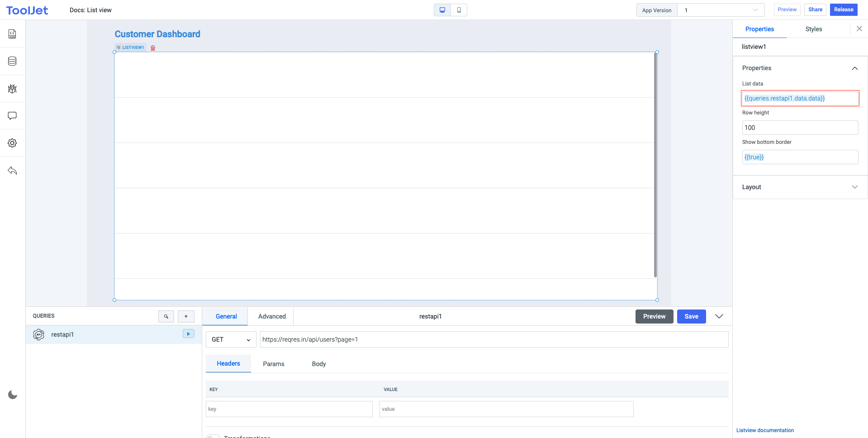The width and height of the screenshot is (868, 438).
Task: Delete listview1 using the red trash icon
Action: coord(153,48)
